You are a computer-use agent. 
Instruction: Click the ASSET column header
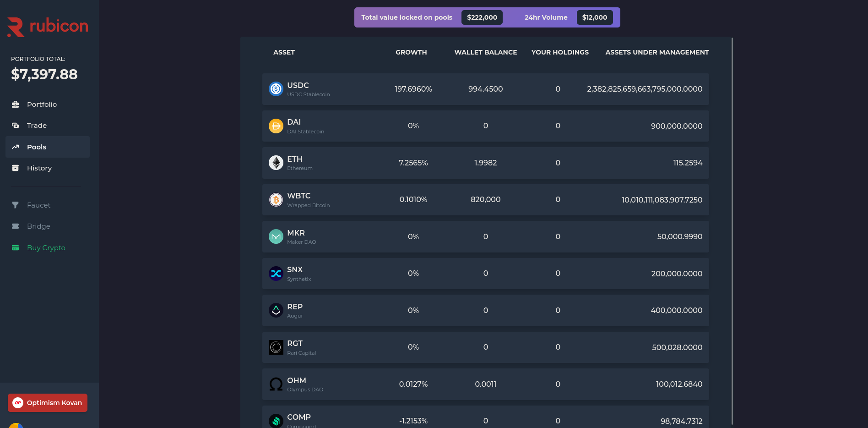[284, 52]
